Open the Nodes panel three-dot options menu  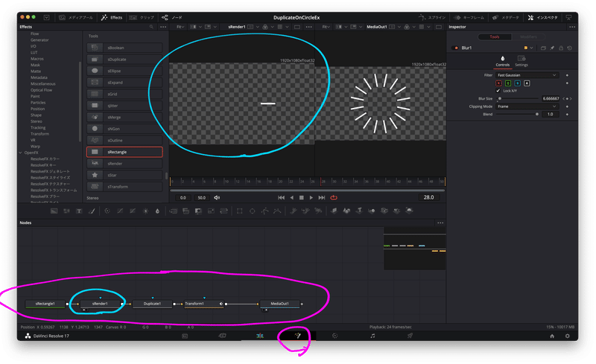pos(440,223)
